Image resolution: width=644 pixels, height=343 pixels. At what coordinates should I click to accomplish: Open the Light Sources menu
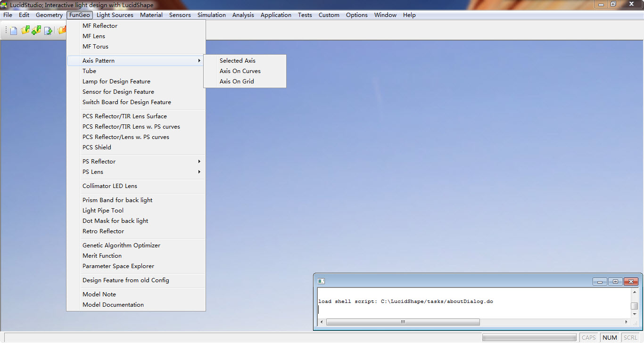pos(115,15)
